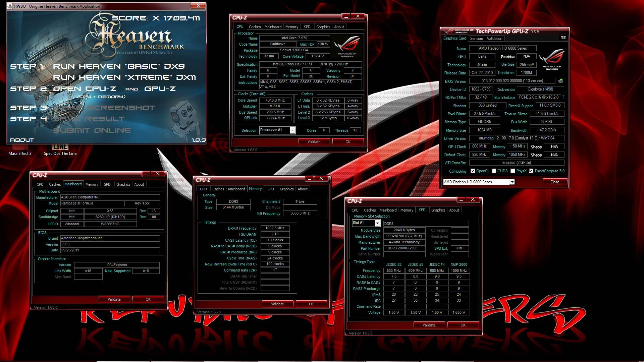Image resolution: width=644 pixels, height=362 pixels.
Task: Click ABOUT in Heaven Benchmark app
Action: (22, 140)
